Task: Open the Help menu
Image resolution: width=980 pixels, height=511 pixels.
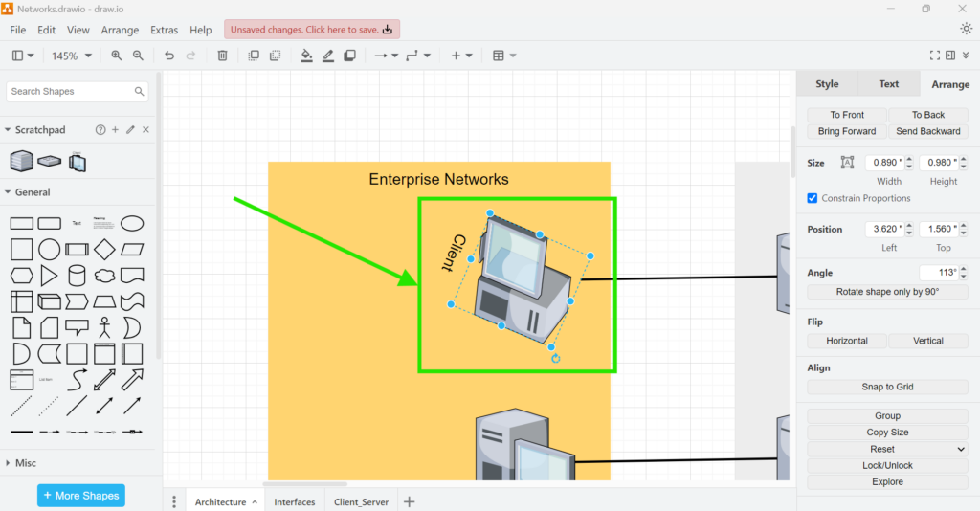Action: (201, 30)
